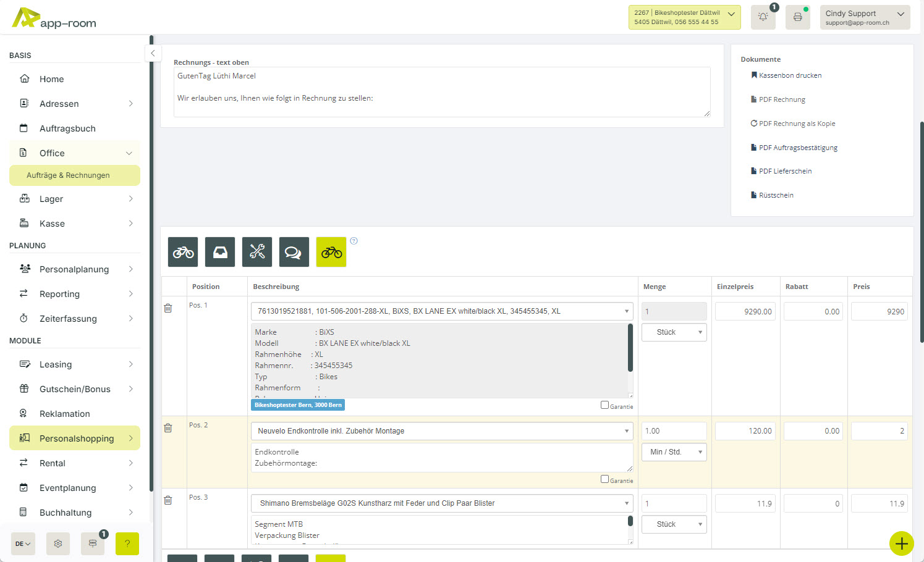Viewport: 924px width, 562px height.
Task: Click the inbox tray icon button
Action: pyautogui.click(x=220, y=252)
